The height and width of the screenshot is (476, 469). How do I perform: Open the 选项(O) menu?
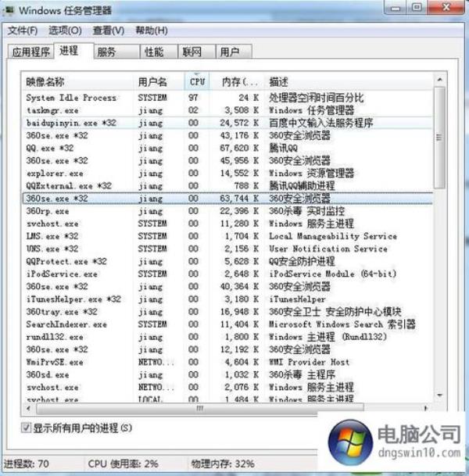pyautogui.click(x=65, y=30)
